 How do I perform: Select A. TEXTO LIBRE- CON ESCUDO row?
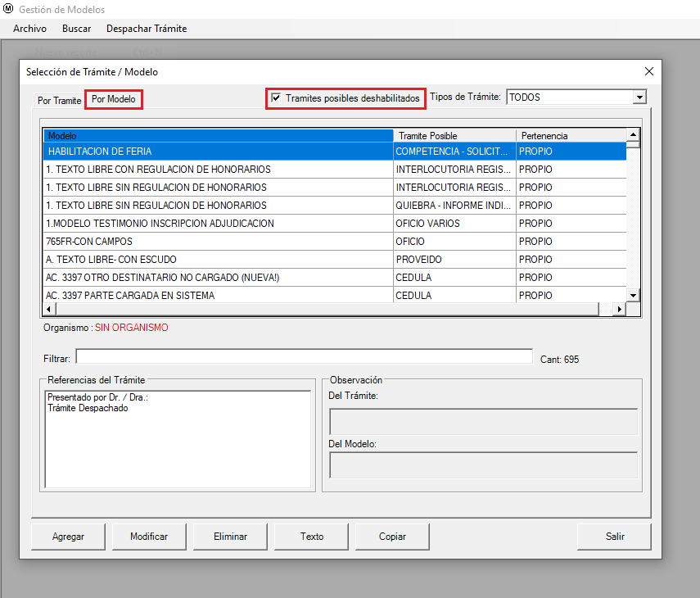[335, 260]
